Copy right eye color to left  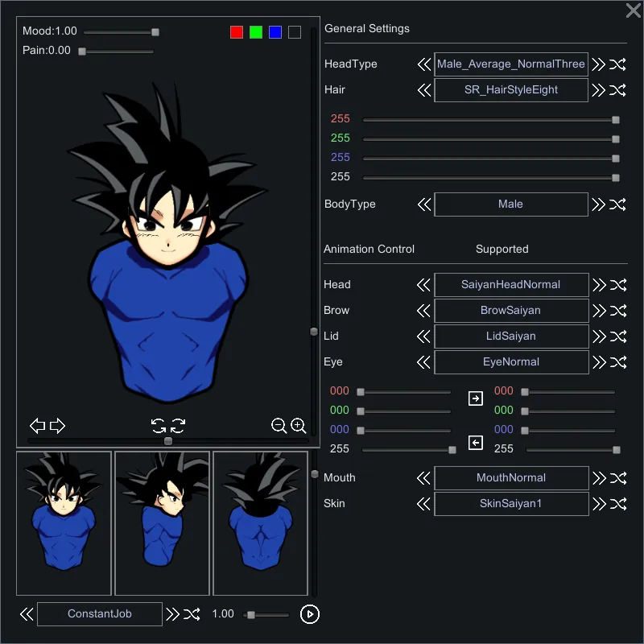tap(475, 443)
